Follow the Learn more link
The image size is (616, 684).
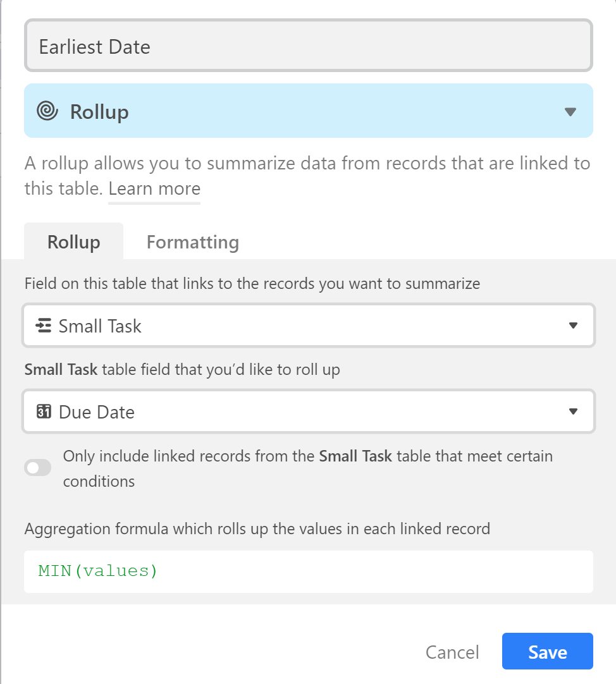coord(154,189)
